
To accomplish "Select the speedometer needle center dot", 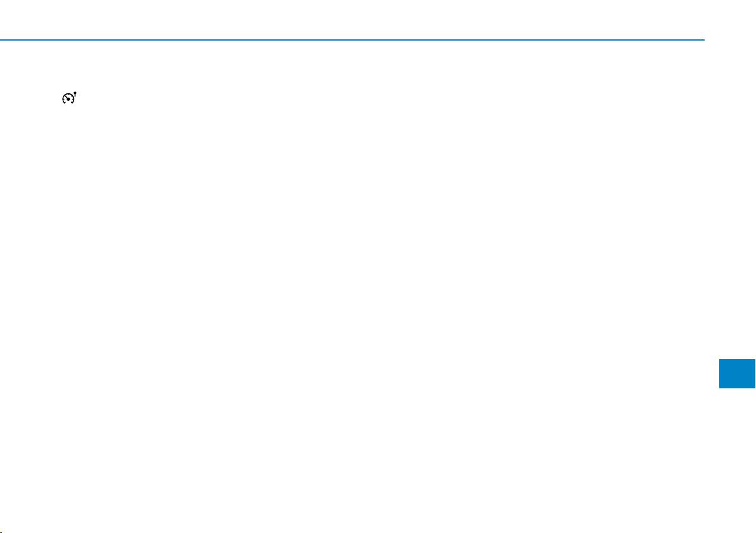I will (x=68, y=100).
